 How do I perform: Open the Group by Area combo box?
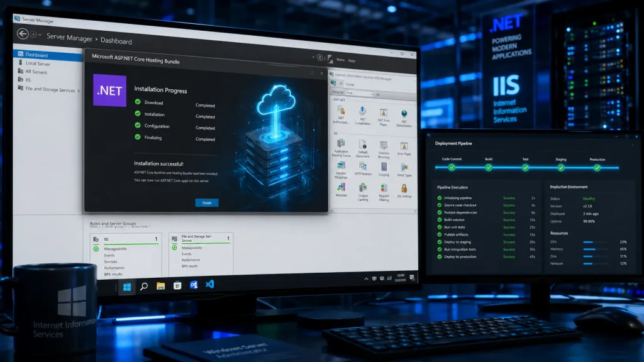(360, 94)
